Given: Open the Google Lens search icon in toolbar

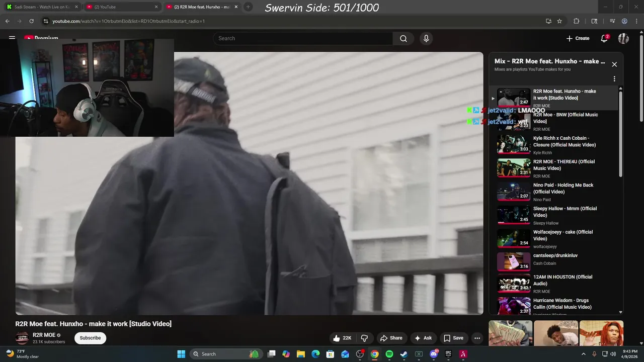Looking at the screenshot, I should tap(594, 21).
